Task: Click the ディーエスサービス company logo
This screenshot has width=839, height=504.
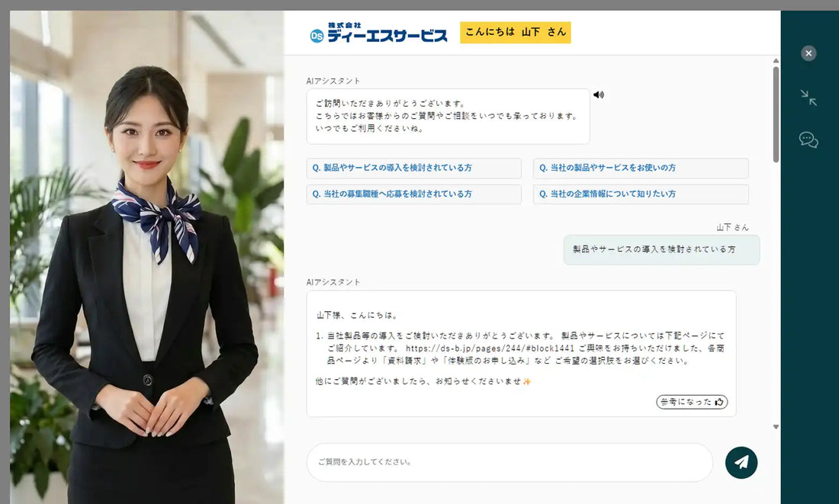Action: pyautogui.click(x=379, y=34)
